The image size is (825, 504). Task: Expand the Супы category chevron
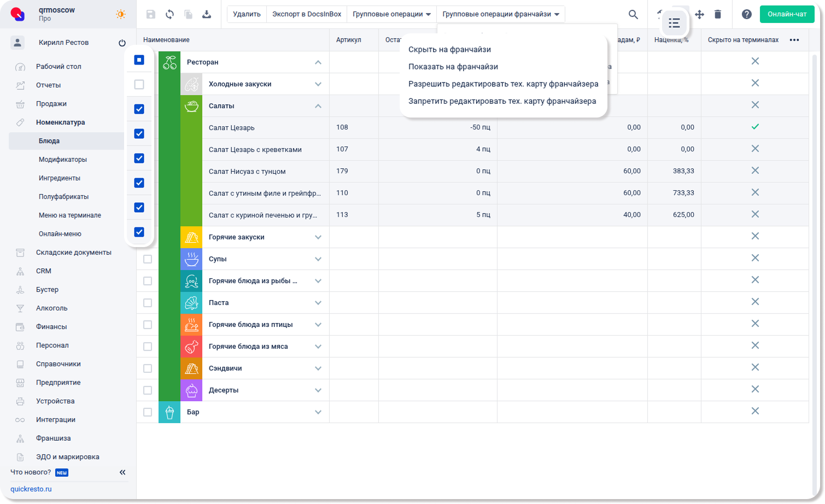pos(318,259)
